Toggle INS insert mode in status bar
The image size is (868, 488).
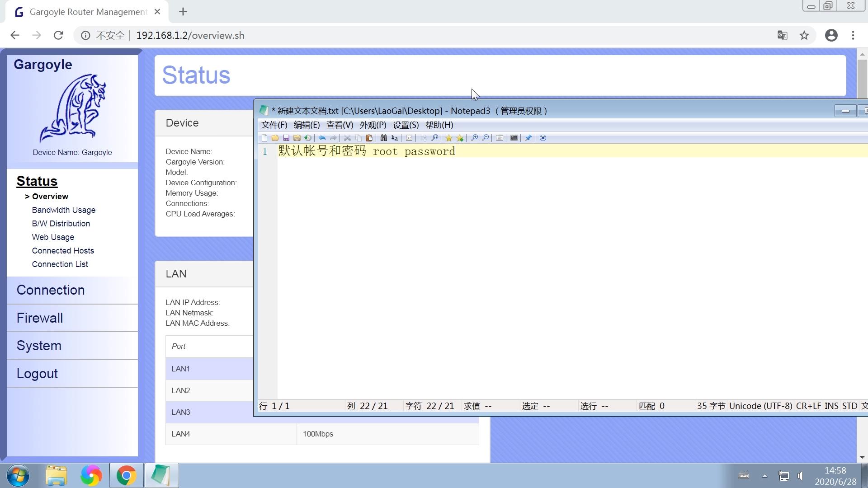(831, 406)
